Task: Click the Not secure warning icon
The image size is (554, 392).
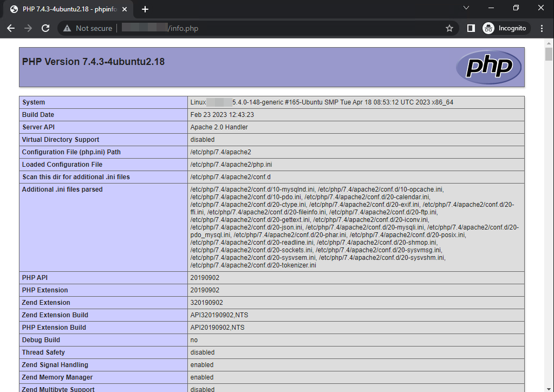Action: (67, 28)
